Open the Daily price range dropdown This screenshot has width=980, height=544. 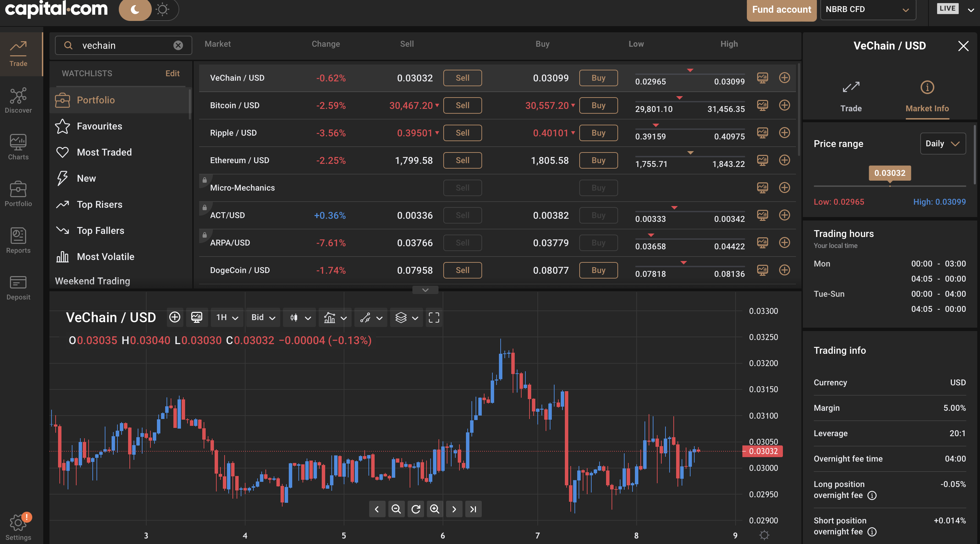[943, 144]
